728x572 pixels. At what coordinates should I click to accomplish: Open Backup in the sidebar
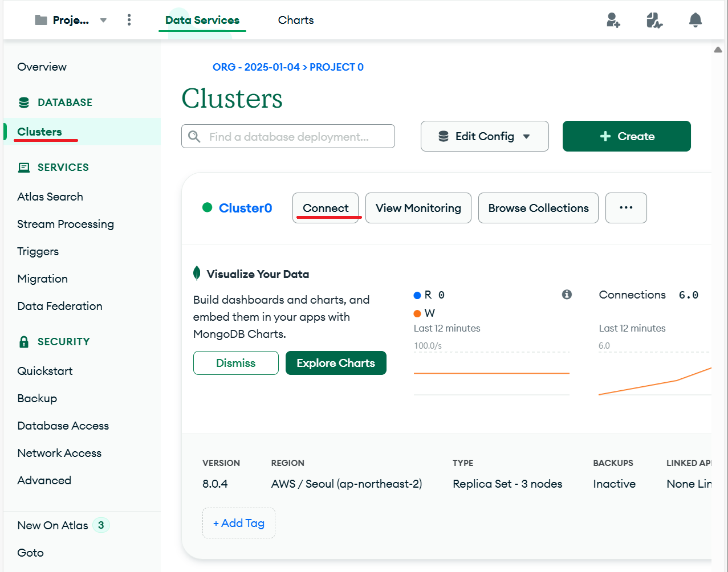(37, 398)
